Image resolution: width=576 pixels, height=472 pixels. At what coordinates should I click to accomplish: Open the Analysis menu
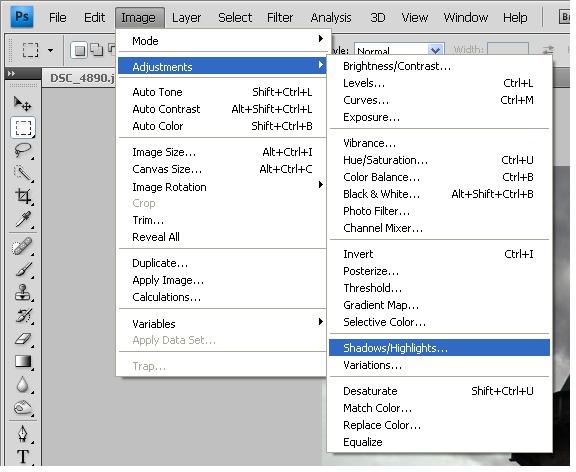tap(331, 17)
